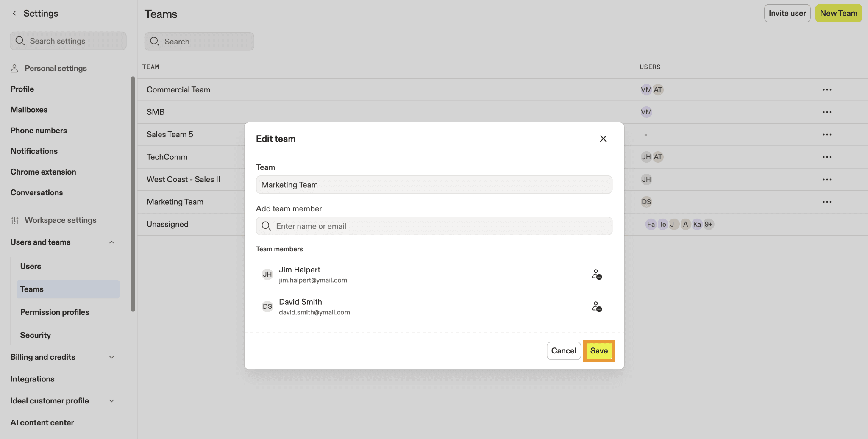Click the Invite user button
This screenshot has height=439, width=868.
pyautogui.click(x=787, y=13)
